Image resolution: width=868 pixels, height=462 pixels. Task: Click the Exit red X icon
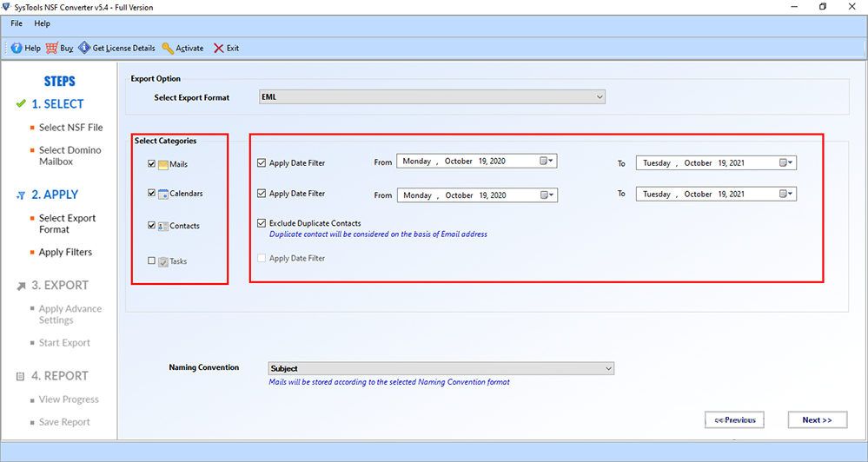219,48
